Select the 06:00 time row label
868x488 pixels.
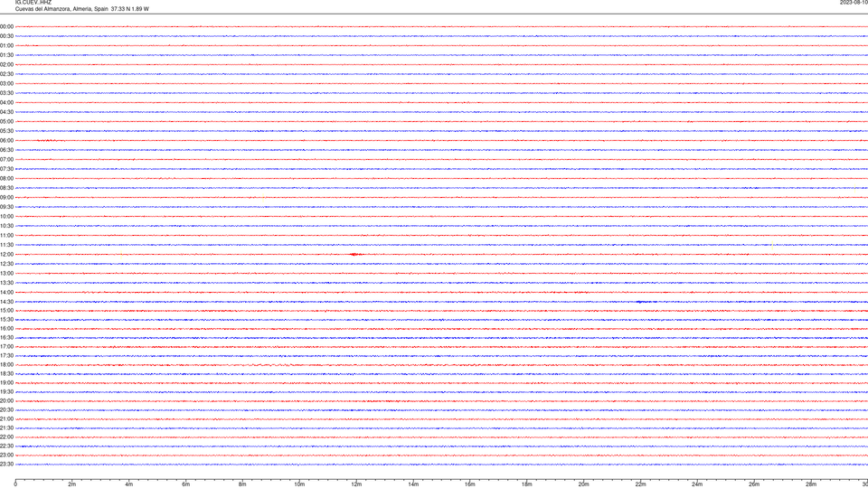[x=6, y=141]
